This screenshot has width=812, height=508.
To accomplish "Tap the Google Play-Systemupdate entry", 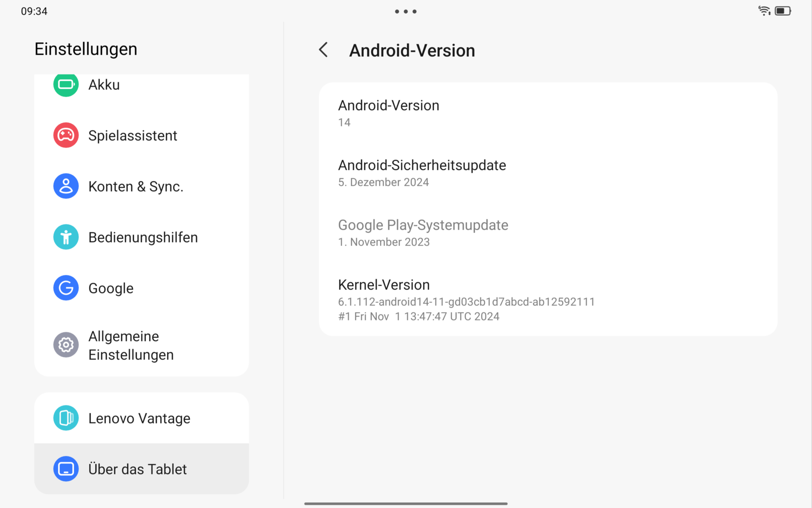I will 423,232.
